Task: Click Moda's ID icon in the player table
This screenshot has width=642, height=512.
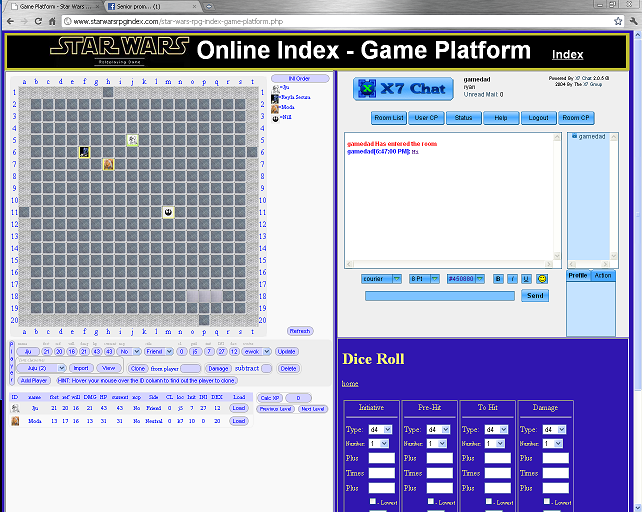Action: point(15,421)
